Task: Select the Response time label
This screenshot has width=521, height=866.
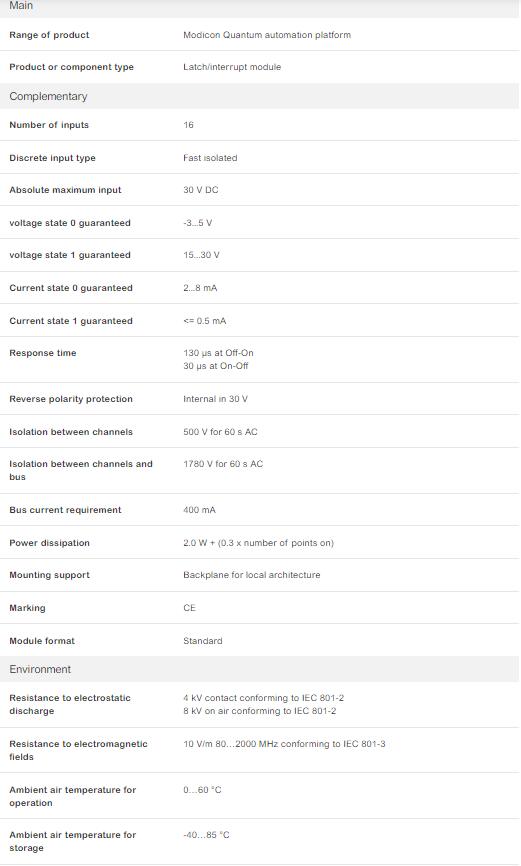Action: pyautogui.click(x=43, y=353)
